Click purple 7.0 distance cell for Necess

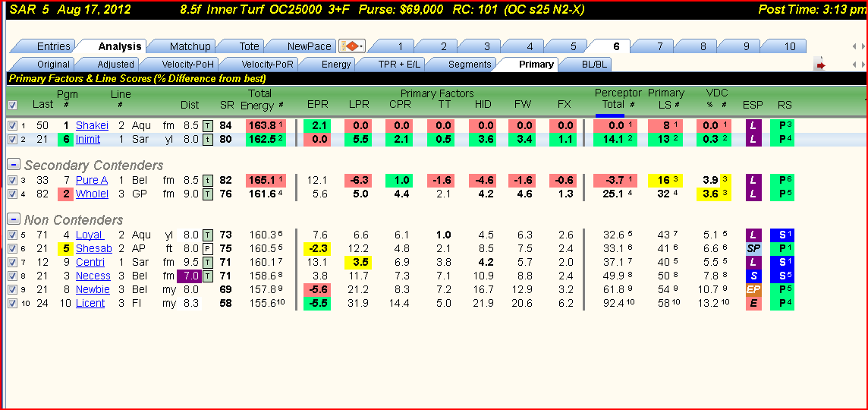[190, 276]
